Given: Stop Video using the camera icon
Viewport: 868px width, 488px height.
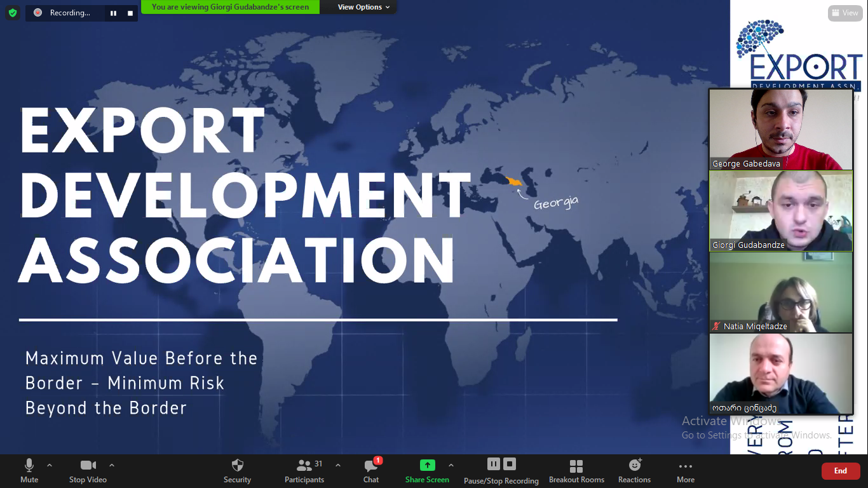Looking at the screenshot, I should (x=88, y=471).
